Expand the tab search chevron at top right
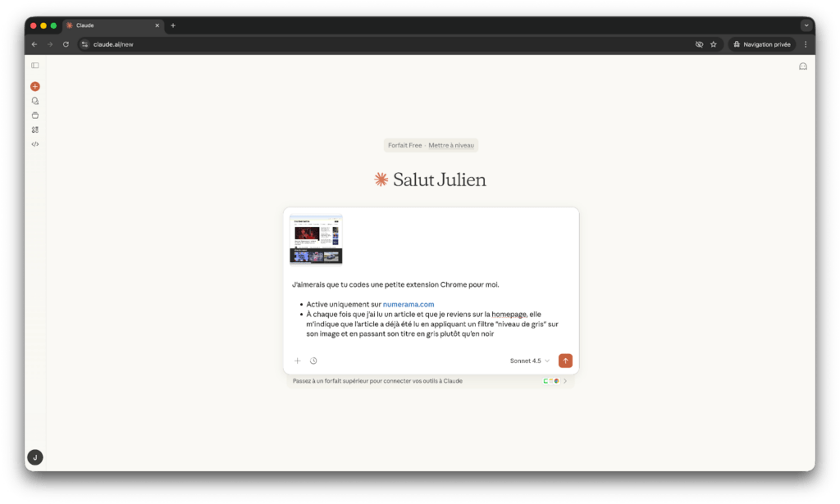This screenshot has width=840, height=504. tap(806, 25)
